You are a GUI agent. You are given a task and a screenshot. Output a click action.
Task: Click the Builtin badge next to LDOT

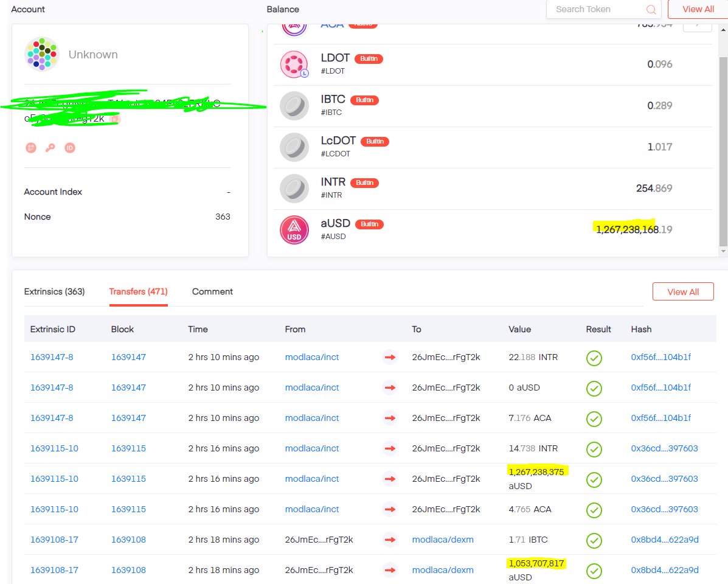coord(369,58)
